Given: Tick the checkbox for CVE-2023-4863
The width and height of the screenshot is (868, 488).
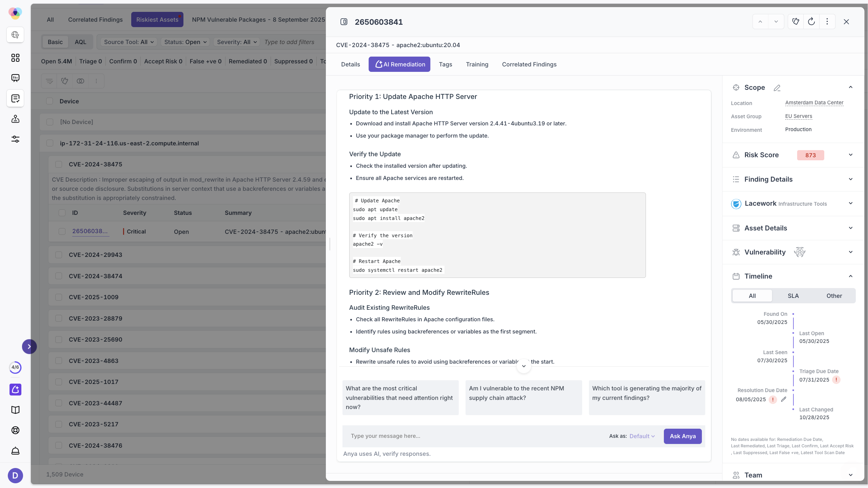Looking at the screenshot, I should [59, 361].
